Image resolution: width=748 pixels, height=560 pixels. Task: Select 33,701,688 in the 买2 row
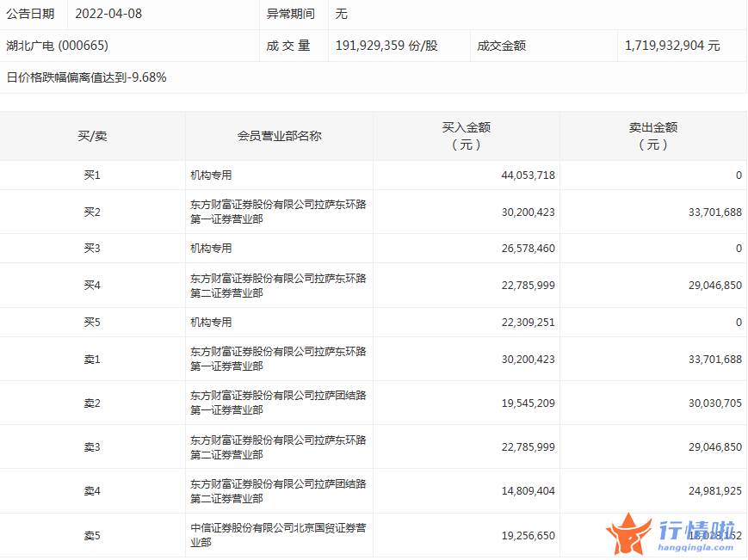click(715, 212)
